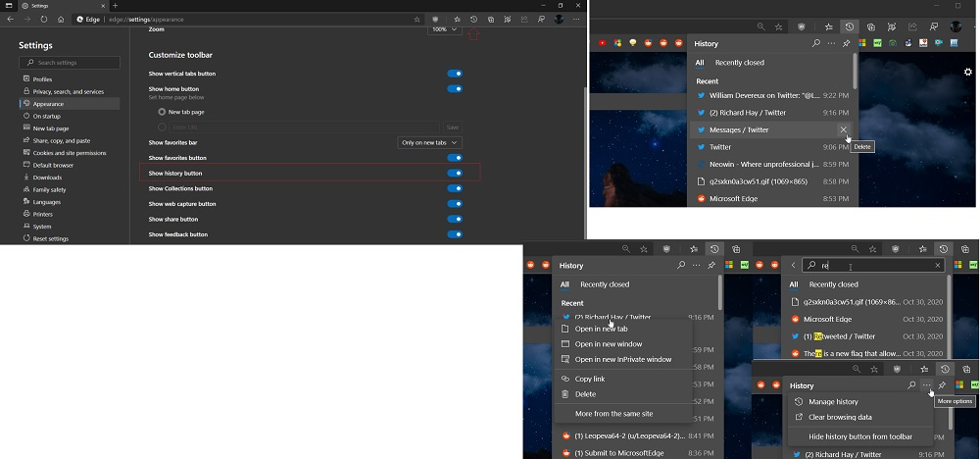
Task: Open a new tab next to Settings tab
Action: 115,6
